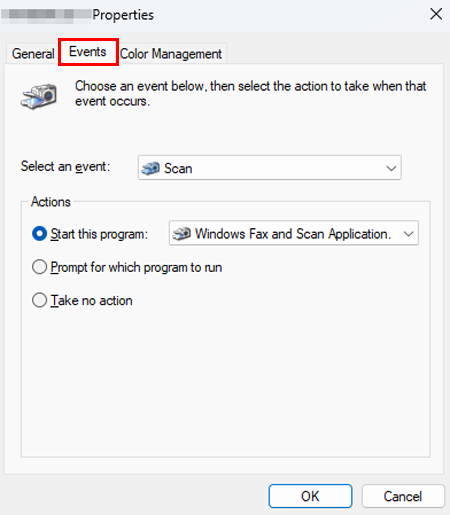The height and width of the screenshot is (515, 450).
Task: Open the Events tab
Action: (88, 52)
